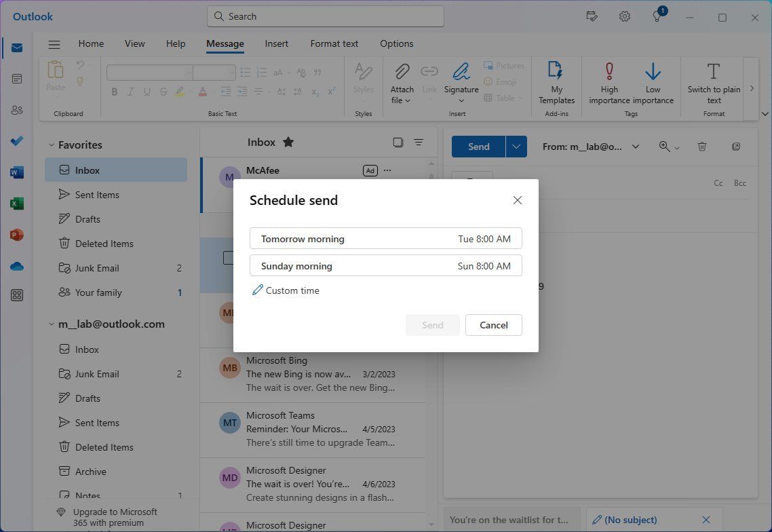Collapse the Favorites section

point(52,145)
